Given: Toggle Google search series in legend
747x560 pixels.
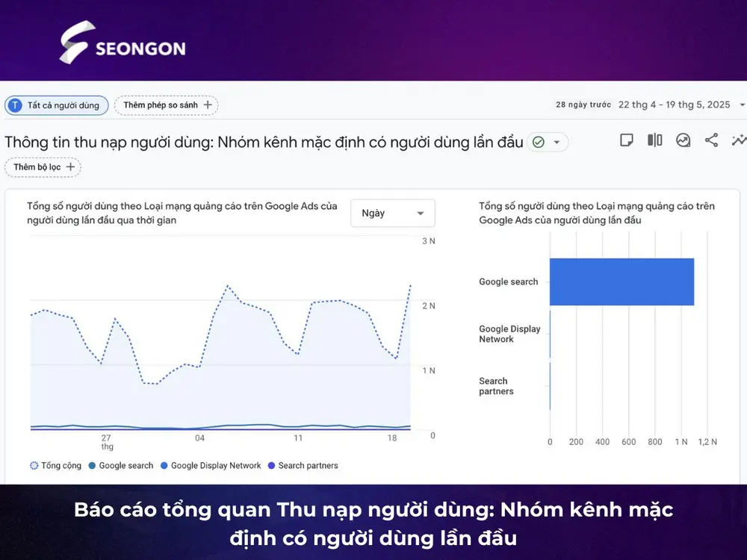Looking at the screenshot, I should coord(121,465).
